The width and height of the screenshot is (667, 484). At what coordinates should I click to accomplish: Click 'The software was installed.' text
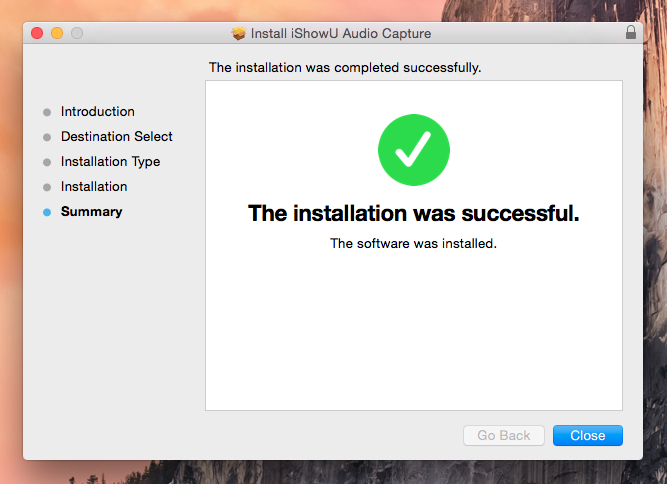click(x=413, y=243)
